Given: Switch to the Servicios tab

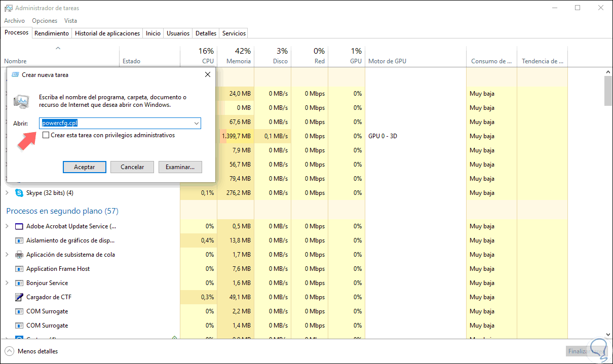Looking at the screenshot, I should [234, 33].
